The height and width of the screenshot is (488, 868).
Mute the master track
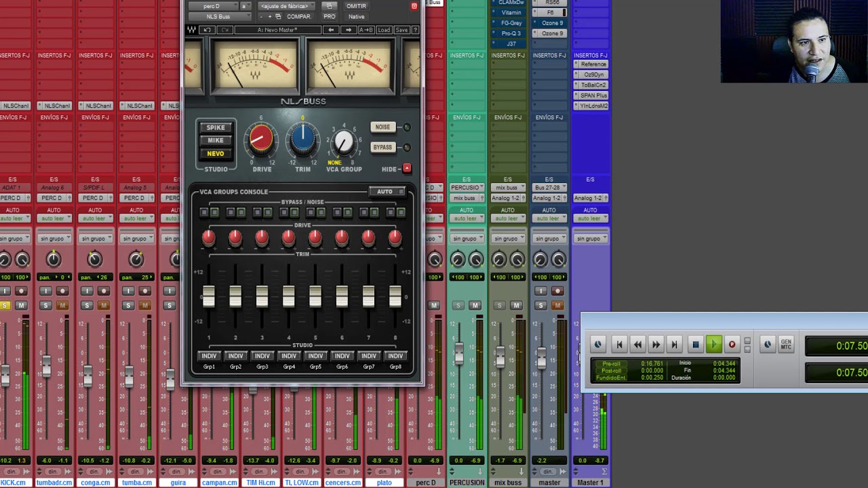point(557,305)
